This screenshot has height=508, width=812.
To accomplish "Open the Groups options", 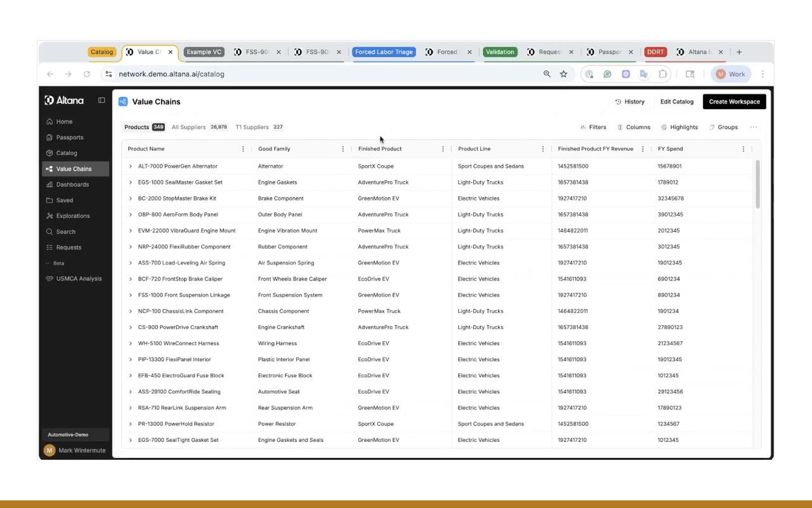I will 723,127.
